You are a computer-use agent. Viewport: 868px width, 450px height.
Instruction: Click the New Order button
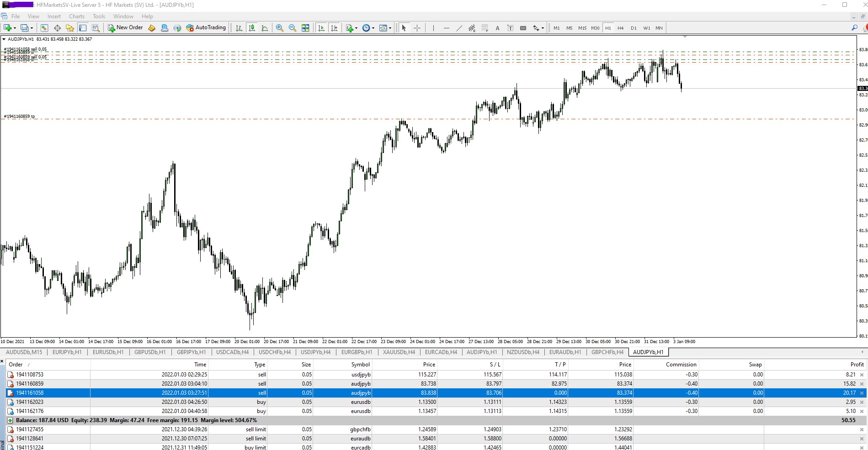[x=125, y=28]
